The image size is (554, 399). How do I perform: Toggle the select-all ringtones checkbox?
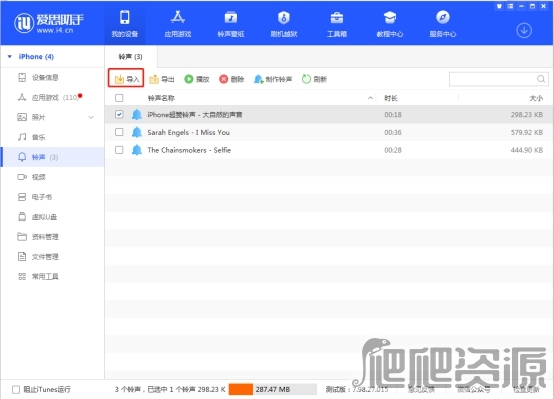(x=119, y=98)
